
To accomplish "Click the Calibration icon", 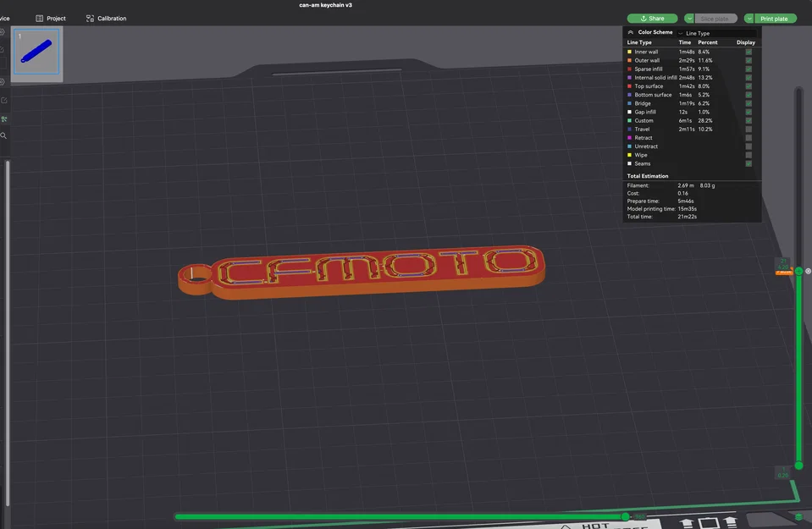I will (x=90, y=18).
